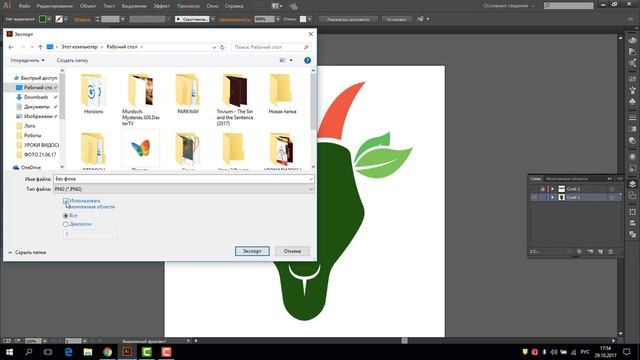Screen dimensions: 640x360
Task: Click the Экспорт button in the dialog
Action: (252, 251)
